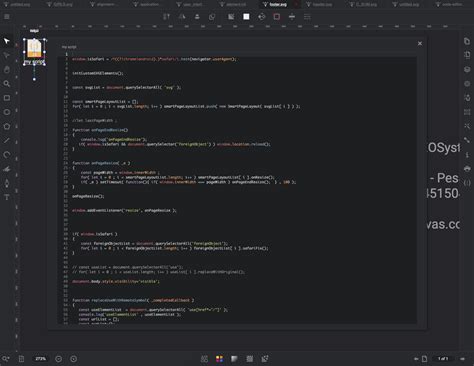Screen dimensions: 474x366
Task: Open the hamburger menu at top left
Action: [7, 16]
